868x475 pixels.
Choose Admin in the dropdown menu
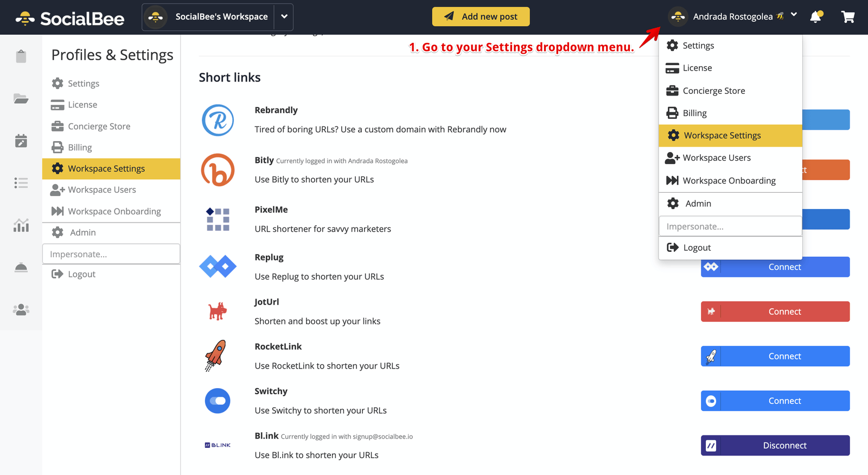click(730, 204)
